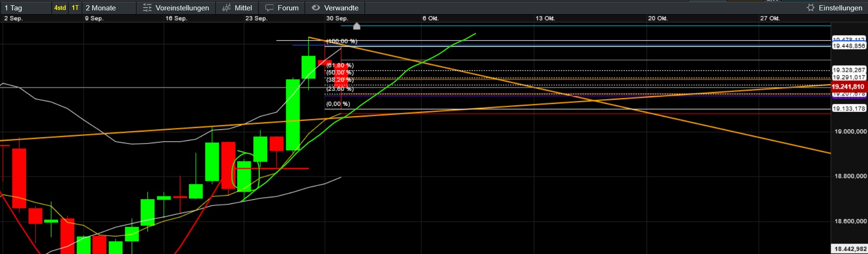
Task: Click the Einstellungen gear icon
Action: tap(811, 8)
